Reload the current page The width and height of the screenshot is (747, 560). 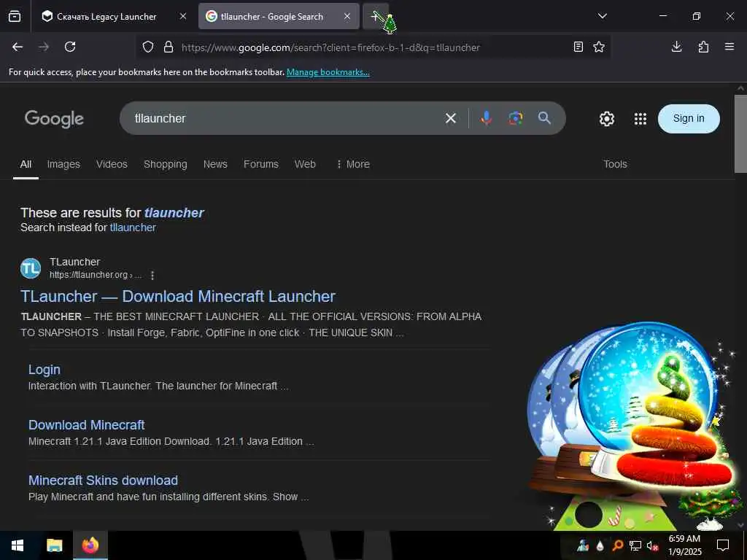click(70, 47)
